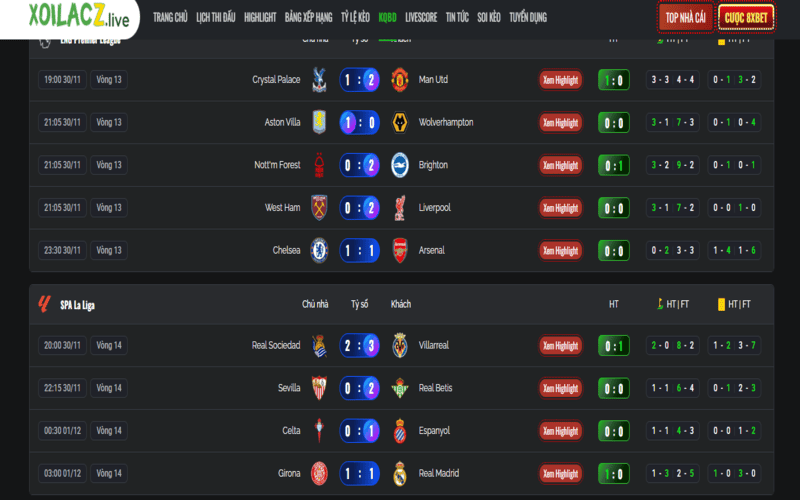Click the Villarreal club crest
Viewport: 800px width, 500px height.
click(400, 345)
